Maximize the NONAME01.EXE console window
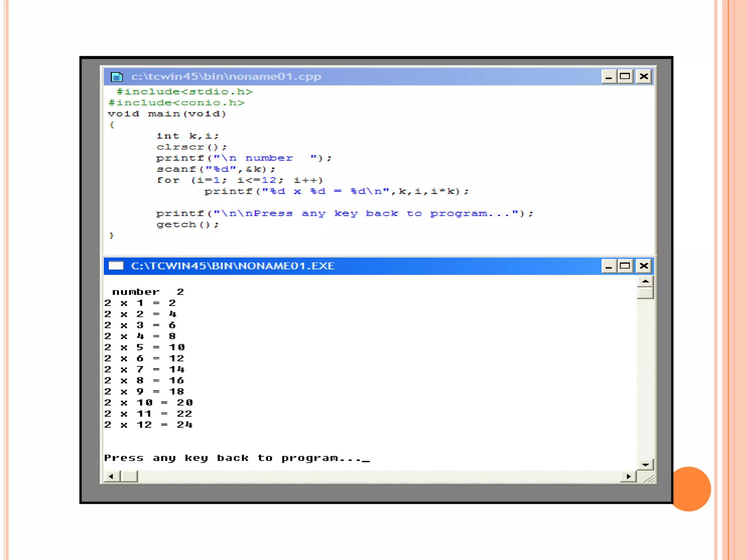 [x=625, y=266]
